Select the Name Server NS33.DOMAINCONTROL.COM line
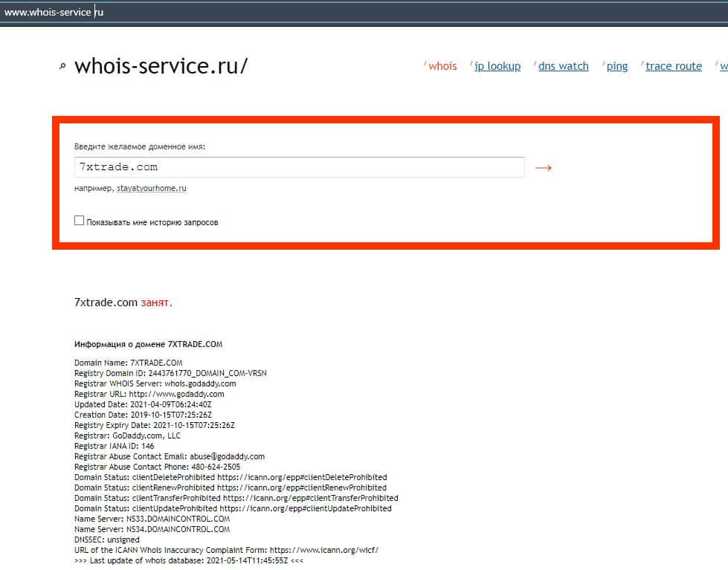The height and width of the screenshot is (570, 728). point(152,519)
